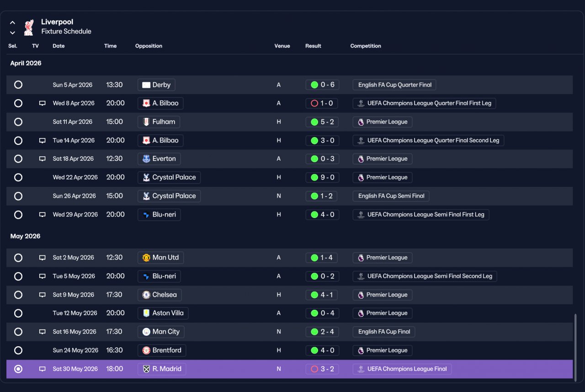Click the Man Utd club badge

pyautogui.click(x=146, y=258)
